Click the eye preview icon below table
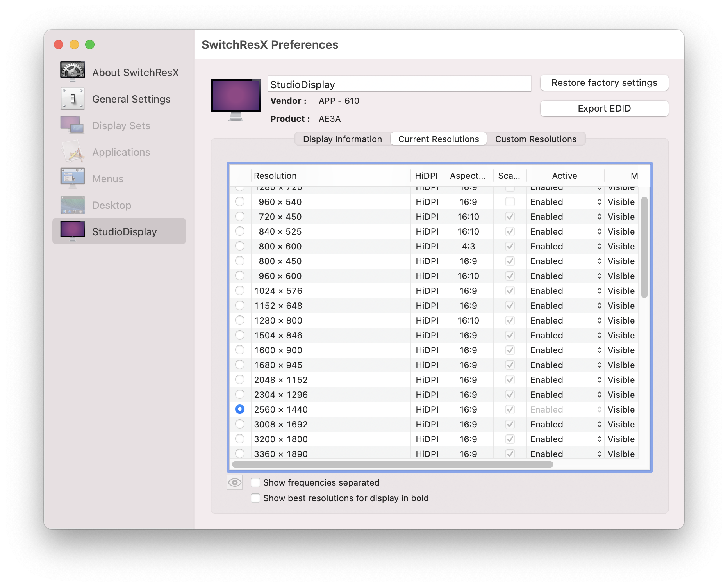728x587 pixels. [235, 482]
